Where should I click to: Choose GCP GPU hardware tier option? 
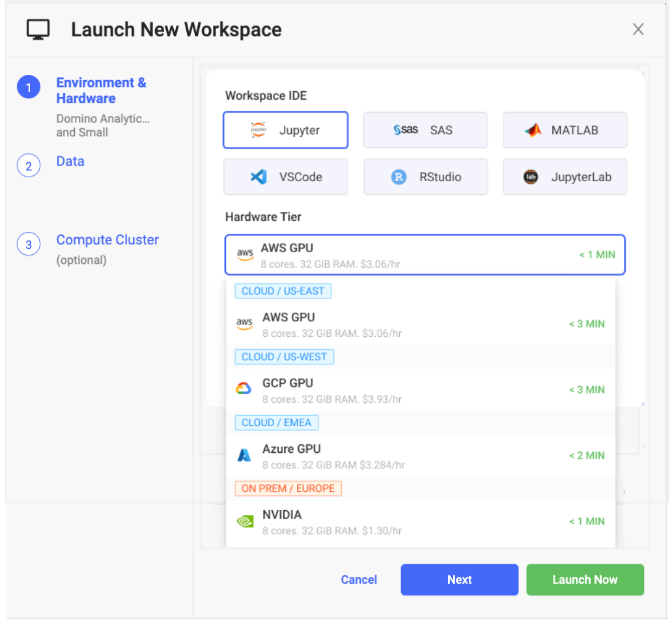(421, 390)
